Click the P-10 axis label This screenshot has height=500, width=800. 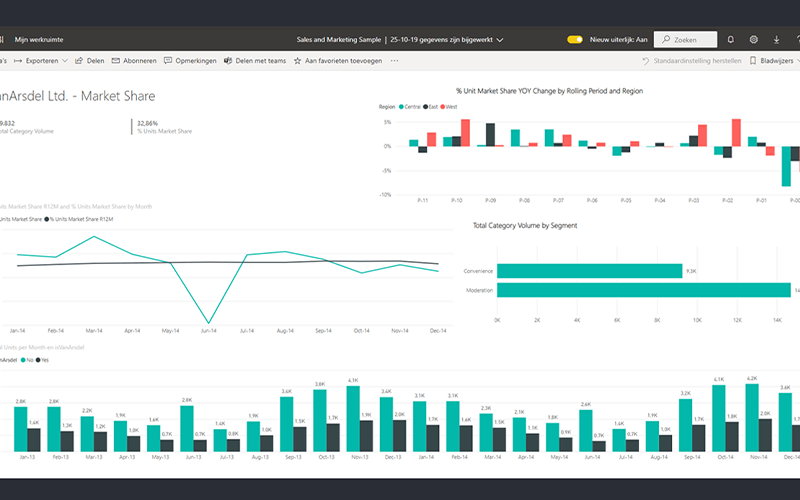click(457, 201)
